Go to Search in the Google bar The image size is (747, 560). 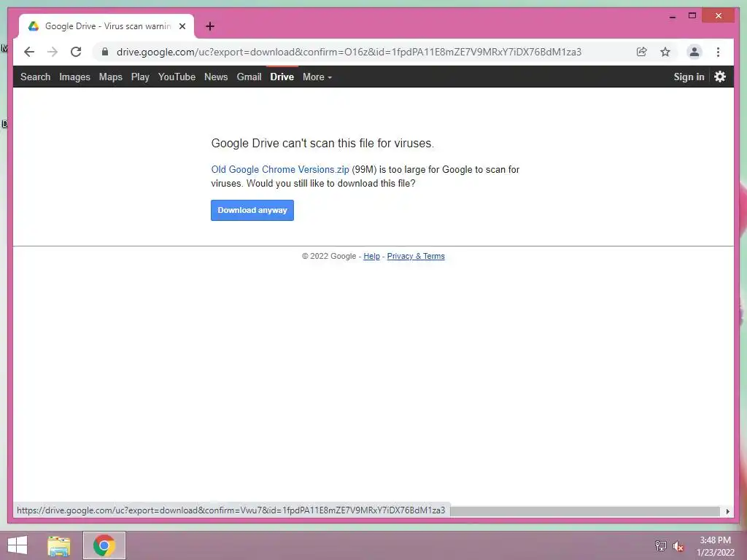pos(35,77)
